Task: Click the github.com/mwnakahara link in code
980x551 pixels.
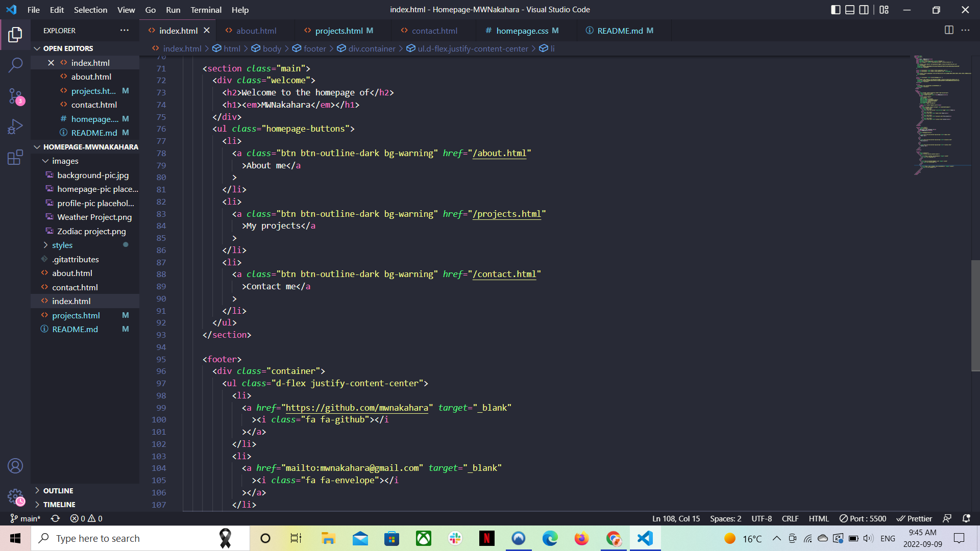Action: [x=357, y=408]
